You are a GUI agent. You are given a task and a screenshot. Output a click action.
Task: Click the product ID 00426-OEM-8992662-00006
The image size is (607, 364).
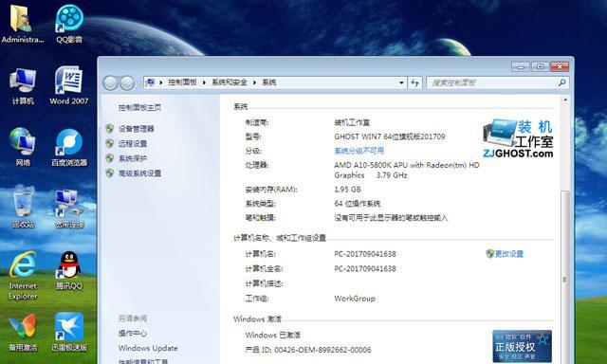[322, 350]
